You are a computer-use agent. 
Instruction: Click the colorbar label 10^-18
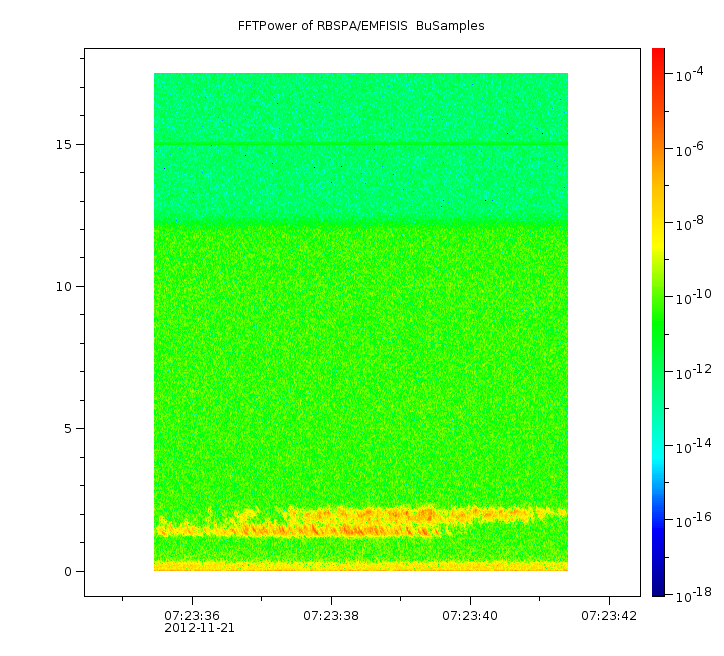689,594
